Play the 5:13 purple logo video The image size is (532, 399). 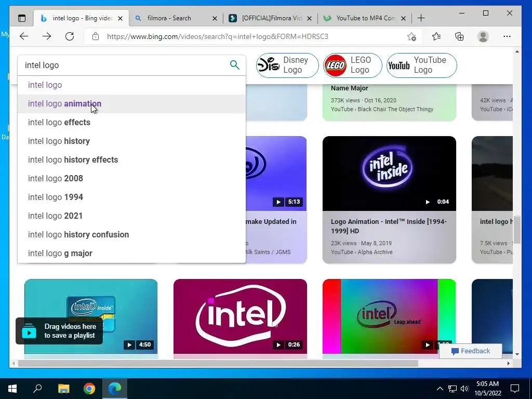click(x=276, y=174)
